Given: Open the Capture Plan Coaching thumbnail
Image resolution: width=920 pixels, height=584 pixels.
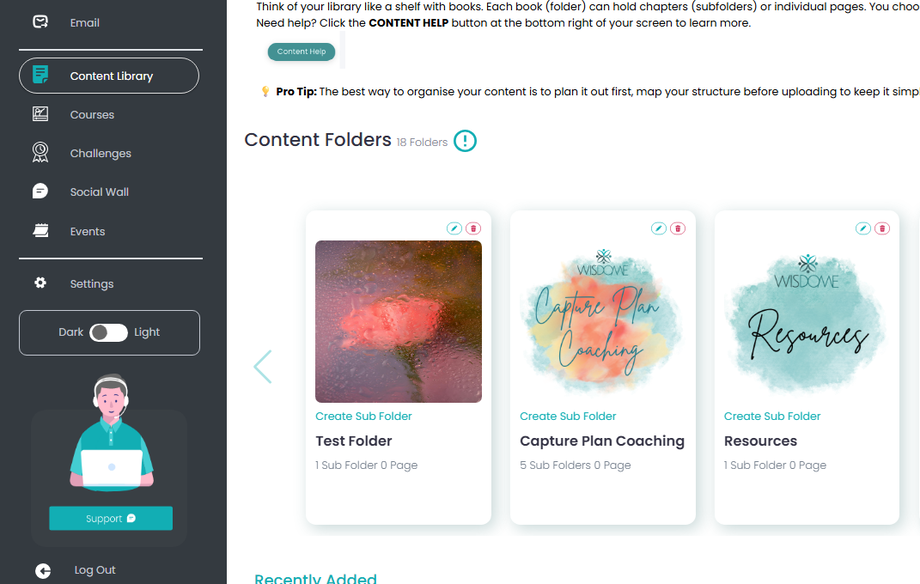Looking at the screenshot, I should [x=602, y=321].
